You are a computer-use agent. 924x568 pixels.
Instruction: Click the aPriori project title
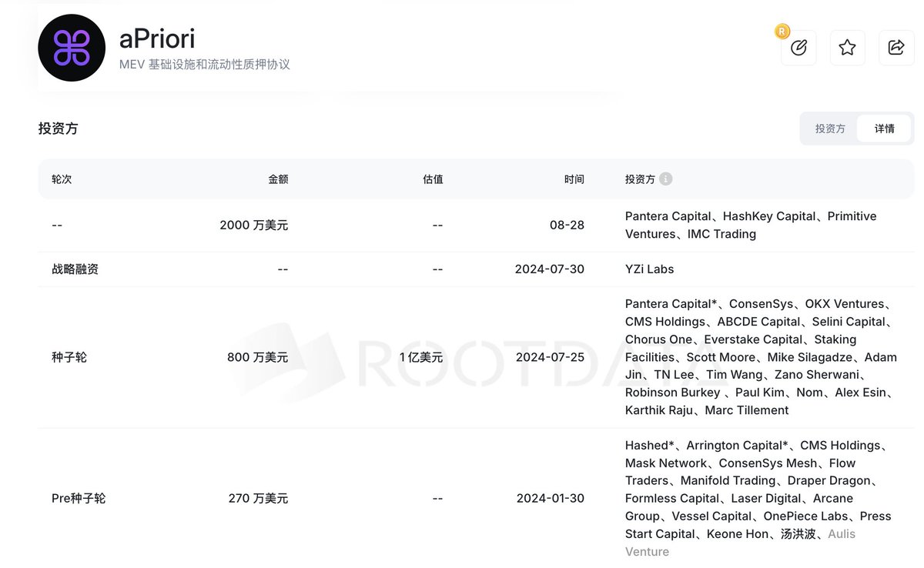(x=157, y=38)
